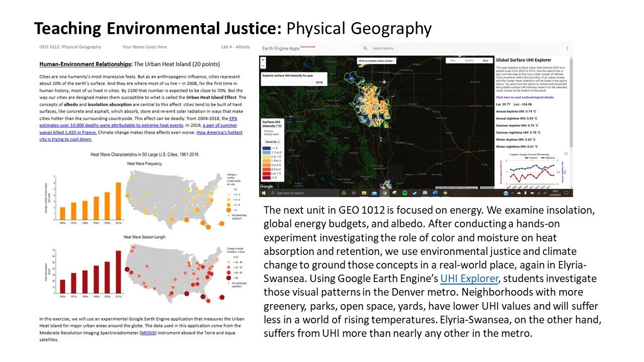Click the 'GEO 1012: Physical Geography' header text
This screenshot has width=644, height=362.
pos(70,47)
